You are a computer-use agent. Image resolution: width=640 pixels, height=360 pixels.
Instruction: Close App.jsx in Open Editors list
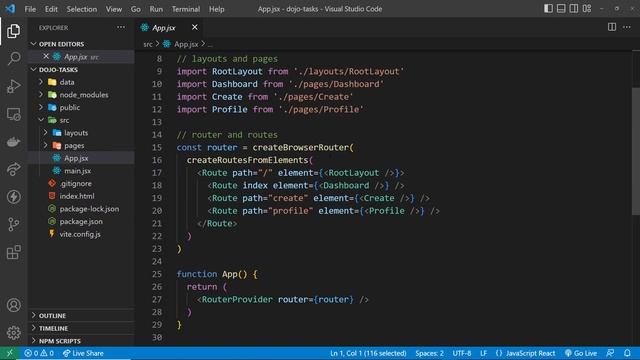tap(46, 56)
